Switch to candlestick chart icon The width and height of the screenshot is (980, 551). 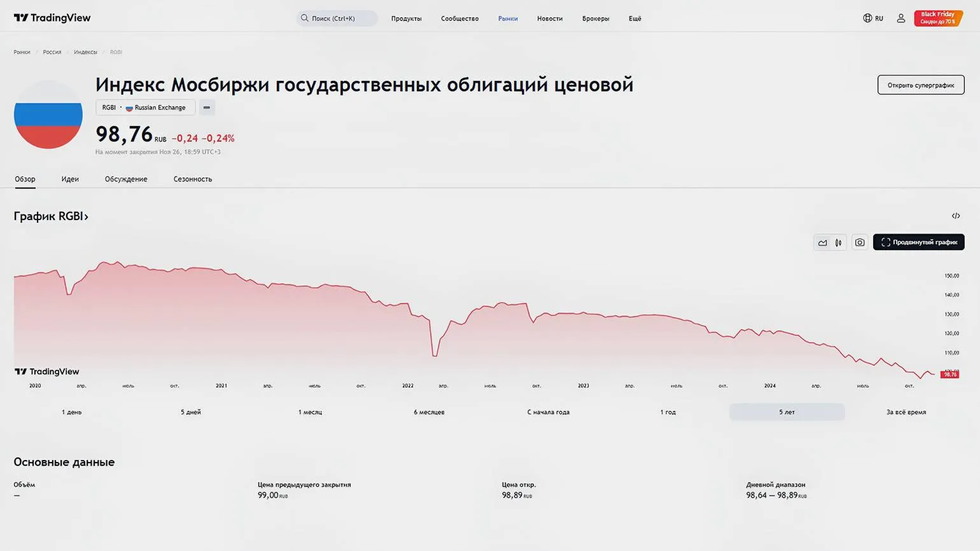(x=839, y=242)
